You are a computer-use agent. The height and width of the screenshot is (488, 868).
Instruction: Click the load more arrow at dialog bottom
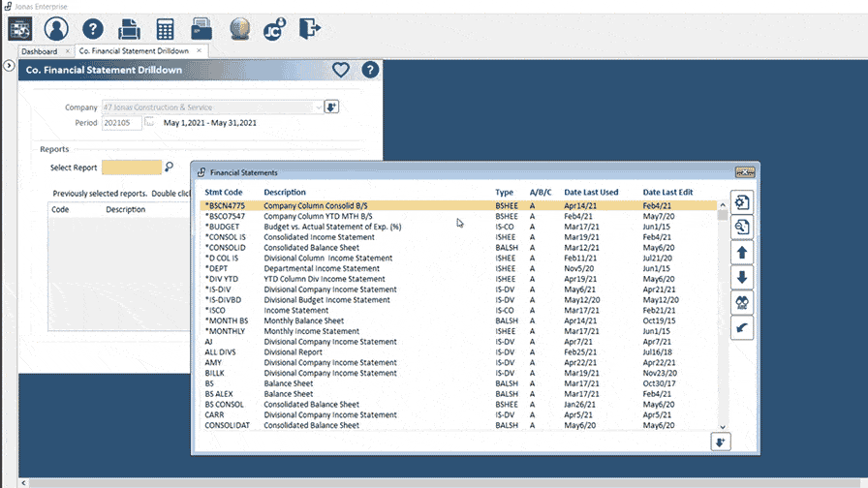point(720,442)
